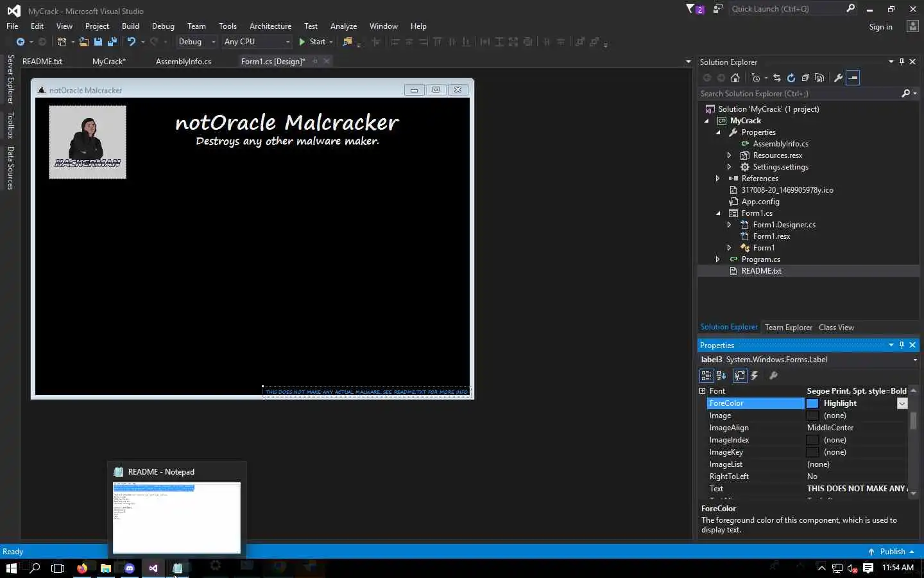Click the notifications flag icon in title bar
Viewport: 924px width, 578px height.
(x=694, y=9)
